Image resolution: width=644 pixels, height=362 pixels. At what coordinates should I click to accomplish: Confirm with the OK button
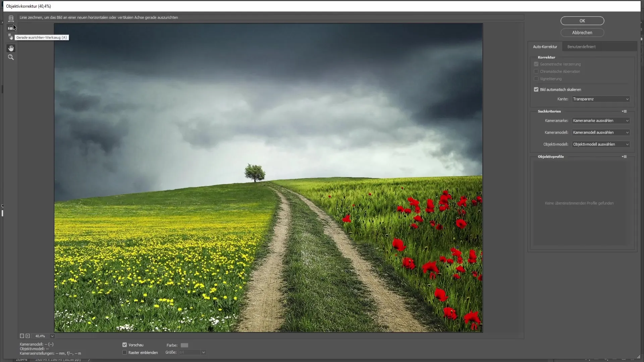[582, 21]
